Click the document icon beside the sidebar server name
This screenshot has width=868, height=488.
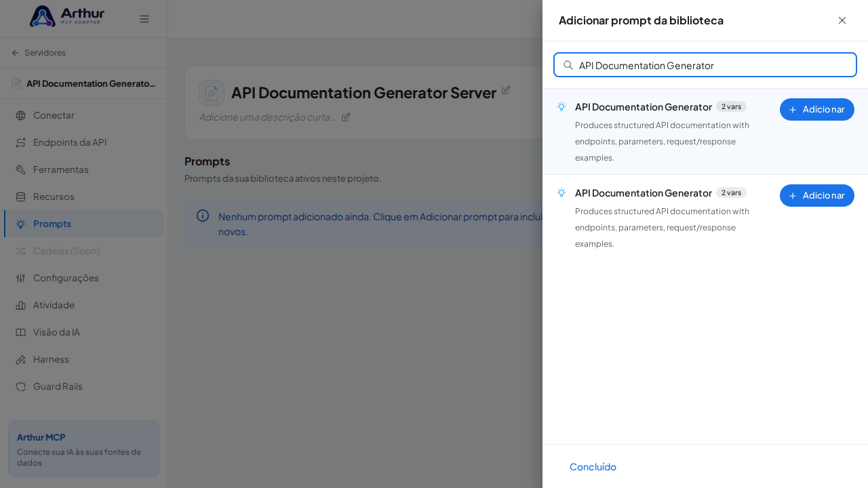click(16, 83)
